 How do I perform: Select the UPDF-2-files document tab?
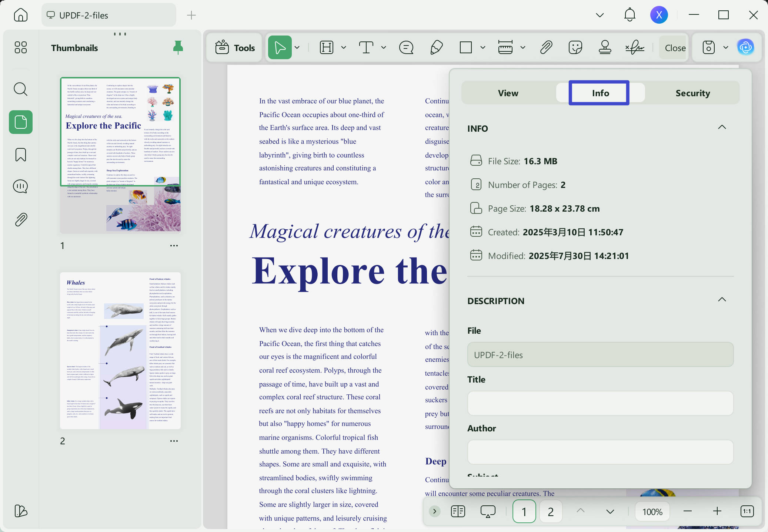108,15
